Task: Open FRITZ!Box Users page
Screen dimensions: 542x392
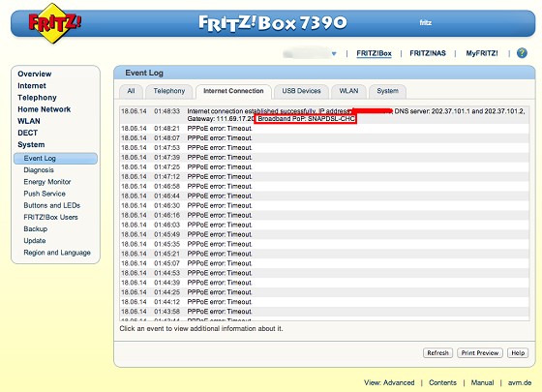Action: coord(50,217)
